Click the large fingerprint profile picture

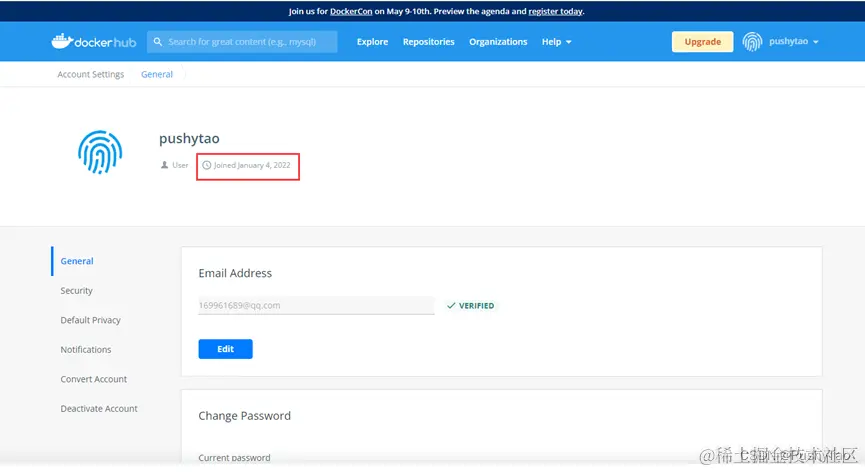click(100, 152)
